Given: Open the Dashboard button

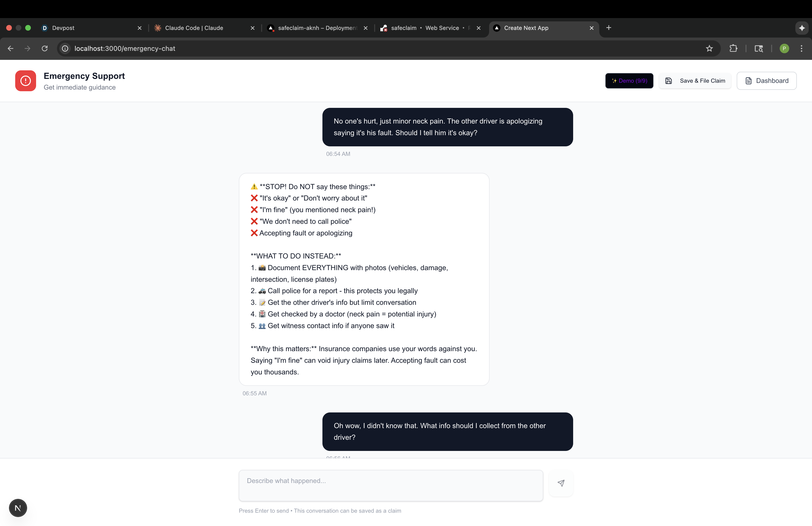Looking at the screenshot, I should point(766,81).
